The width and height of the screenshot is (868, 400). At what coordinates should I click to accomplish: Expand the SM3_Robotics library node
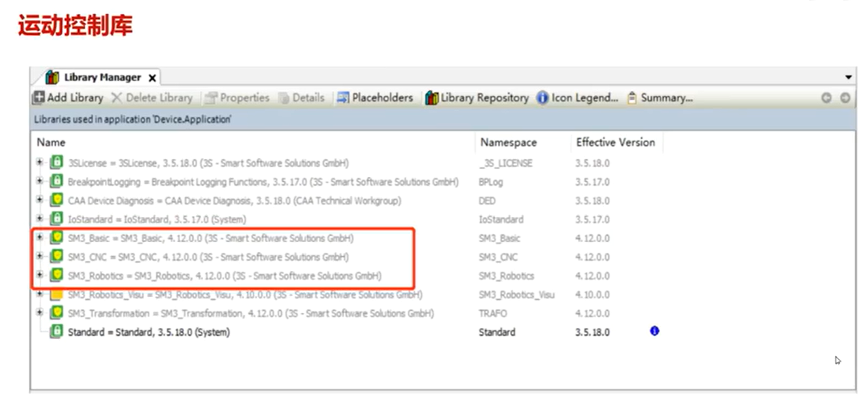(40, 274)
